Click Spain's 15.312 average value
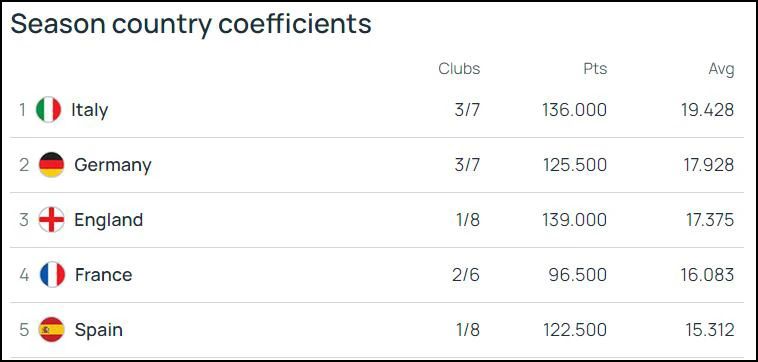Viewport: 758px width, 362px height. click(x=710, y=330)
